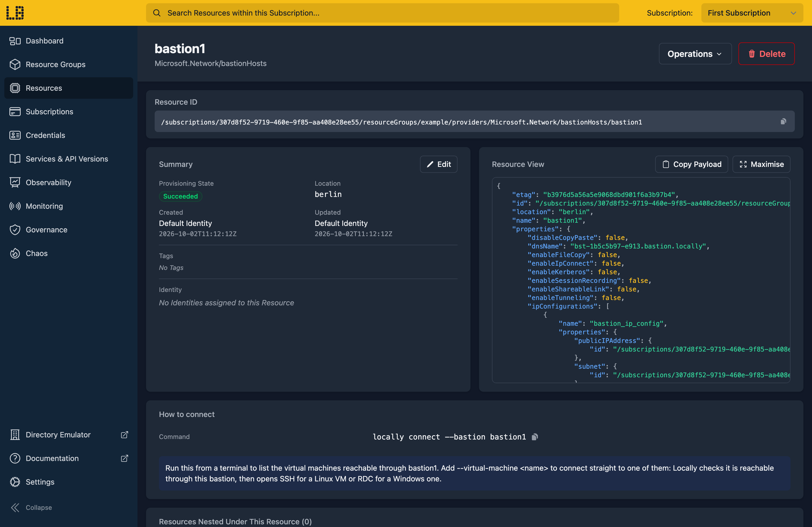Click the Chaos flame icon

[x=15, y=253]
